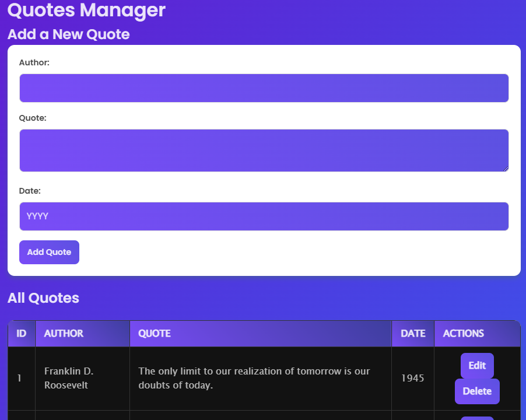526x420 pixels.
Task: Grab the Quote textarea resize handle
Action: point(506,169)
